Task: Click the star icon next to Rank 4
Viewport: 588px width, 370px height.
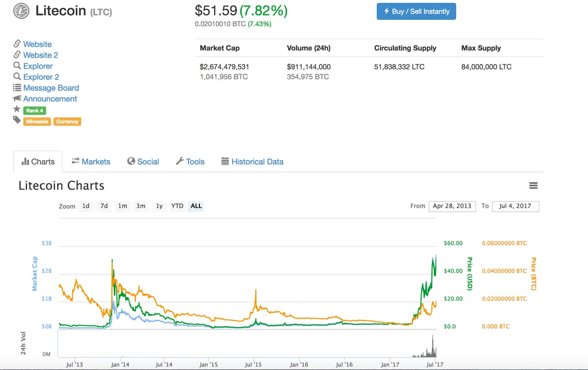Action: click(x=17, y=109)
